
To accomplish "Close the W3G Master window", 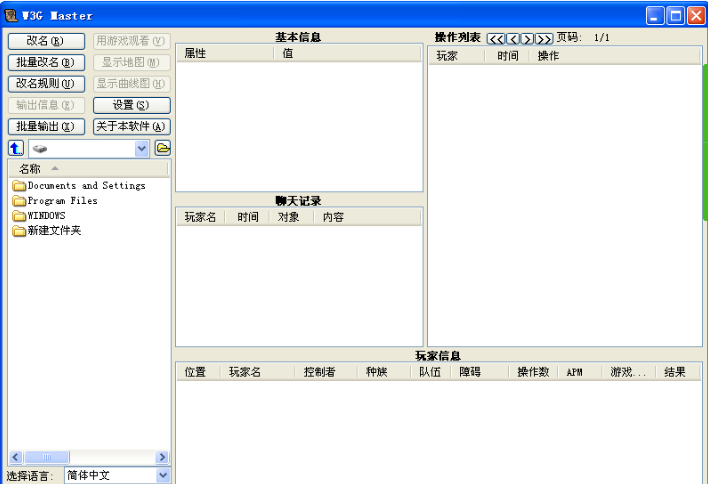I will tap(696, 16).
